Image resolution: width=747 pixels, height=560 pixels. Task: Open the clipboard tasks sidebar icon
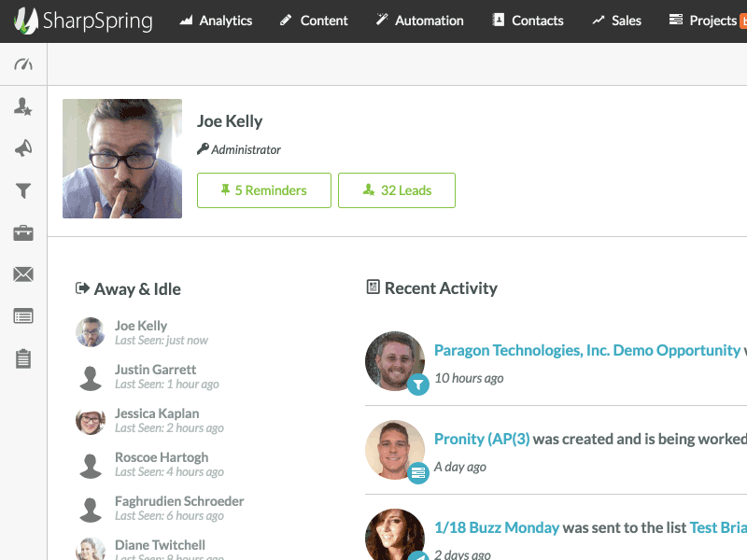click(x=23, y=358)
